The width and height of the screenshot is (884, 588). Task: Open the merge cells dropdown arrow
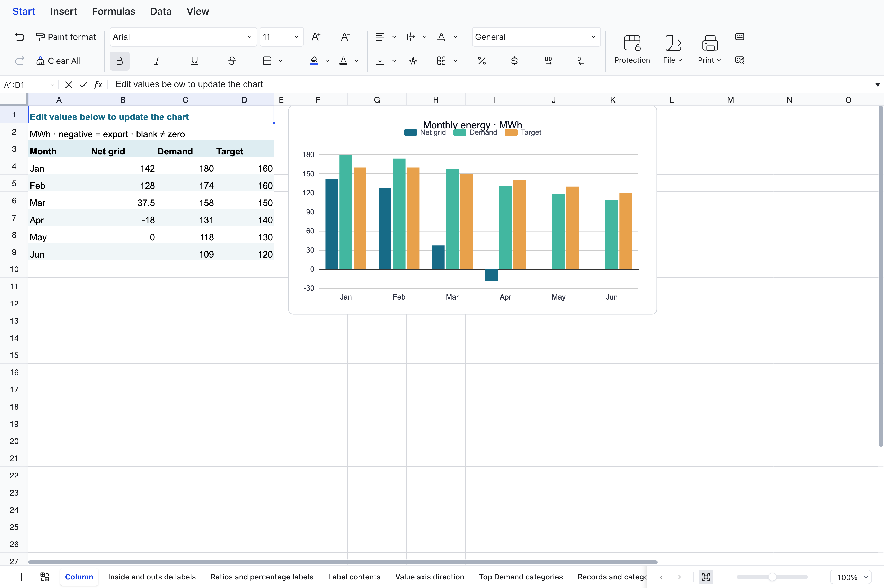tap(456, 61)
